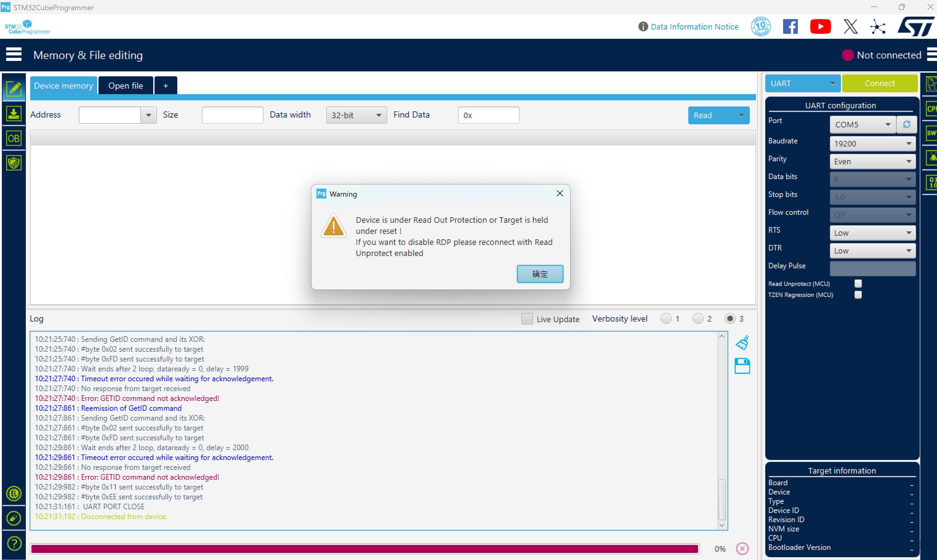
Task: Open the UART interface dropdown
Action: coord(802,83)
